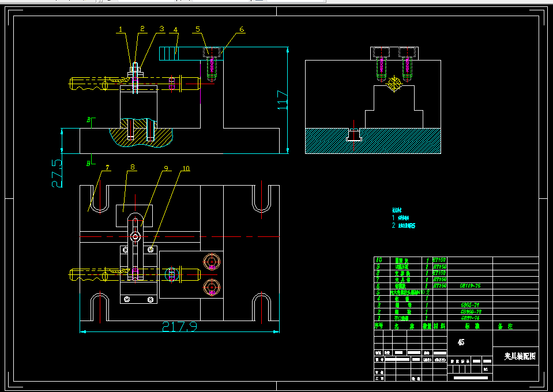Select part balloon number 1

click(x=121, y=29)
